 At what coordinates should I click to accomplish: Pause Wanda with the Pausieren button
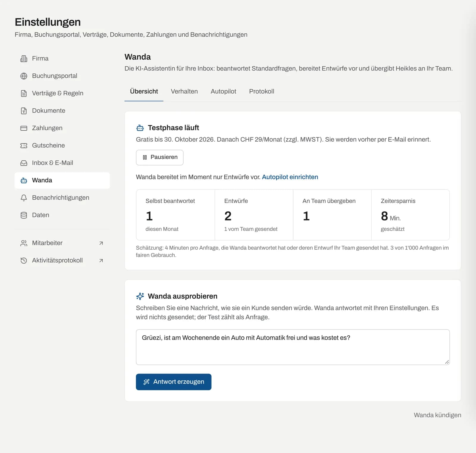(x=160, y=157)
